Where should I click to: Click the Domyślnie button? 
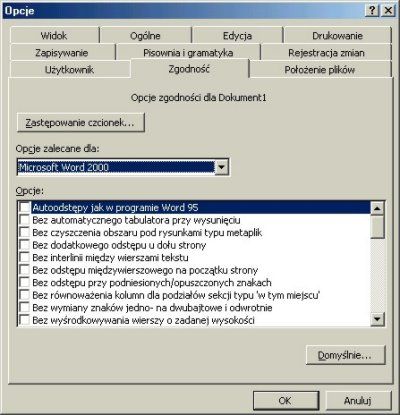pyautogui.click(x=345, y=355)
